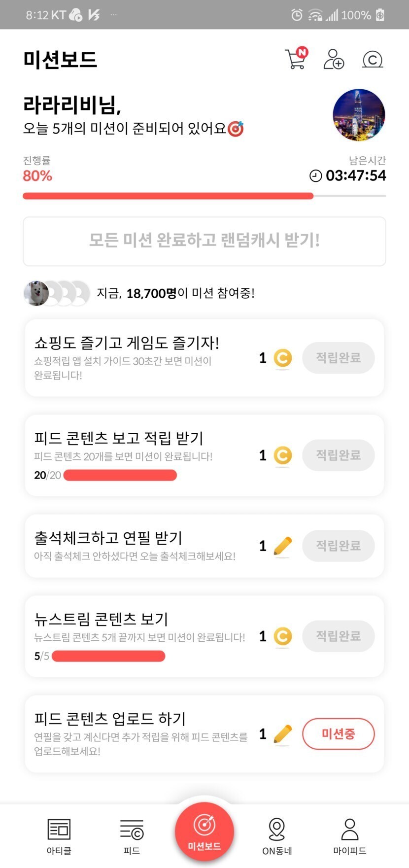Switch to the 아티클 tab
The image size is (409, 868).
59,836
